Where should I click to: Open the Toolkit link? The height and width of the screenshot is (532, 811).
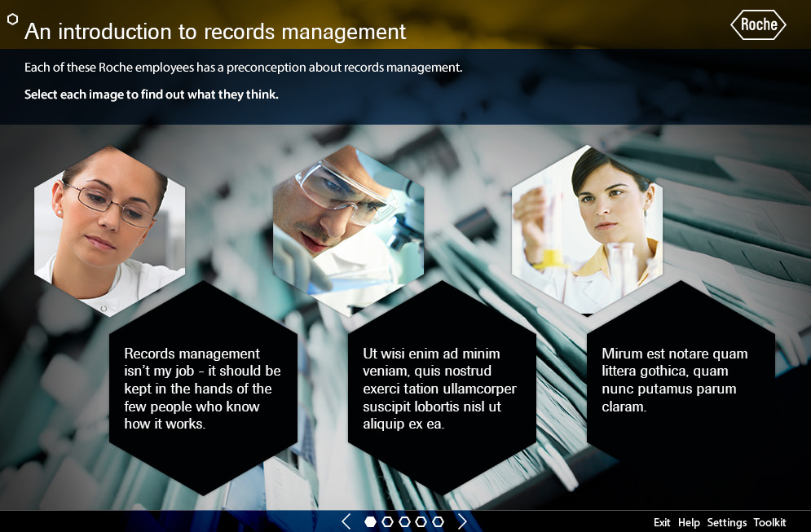pos(769,522)
